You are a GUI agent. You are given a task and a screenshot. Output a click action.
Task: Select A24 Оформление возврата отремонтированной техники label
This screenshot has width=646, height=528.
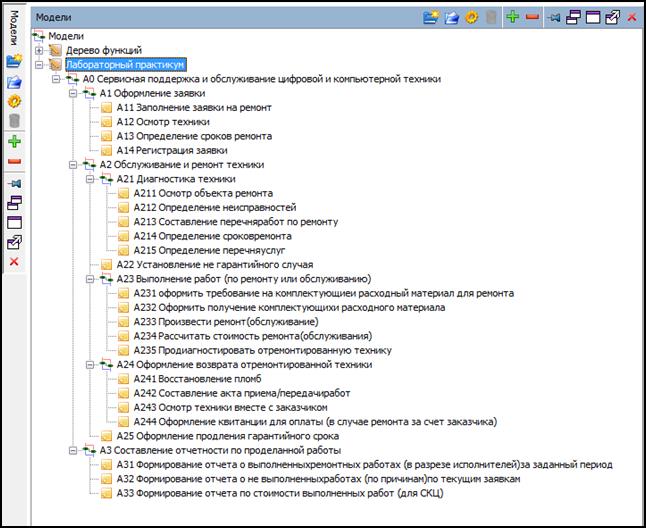point(244,365)
